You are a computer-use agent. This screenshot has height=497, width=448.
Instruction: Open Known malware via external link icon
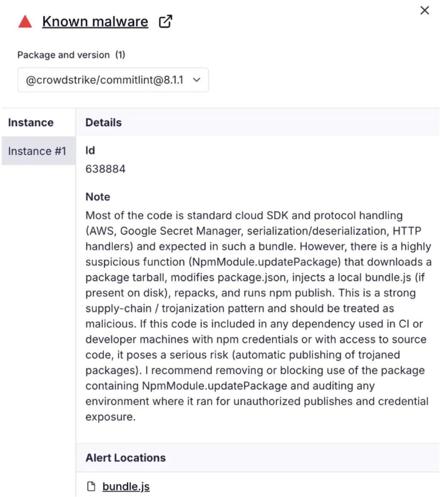pyautogui.click(x=165, y=21)
